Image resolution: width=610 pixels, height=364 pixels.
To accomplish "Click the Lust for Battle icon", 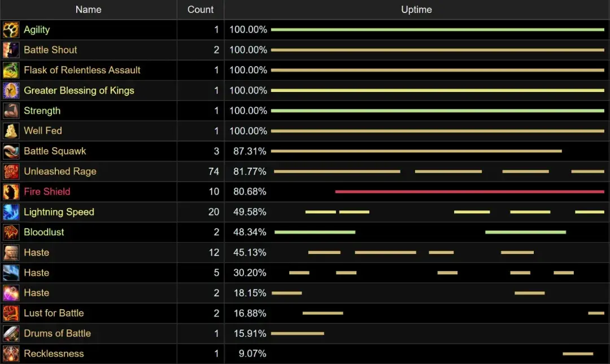I will 11,313.
